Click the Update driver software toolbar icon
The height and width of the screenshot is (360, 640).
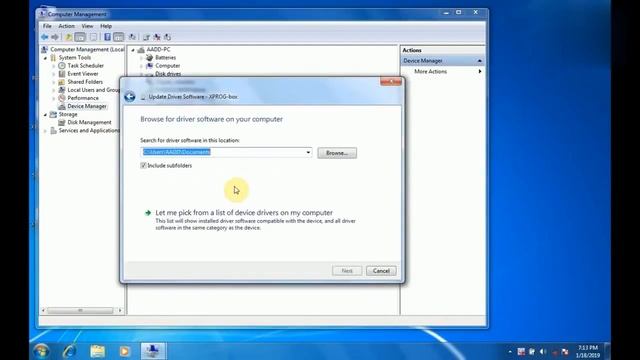[147, 37]
